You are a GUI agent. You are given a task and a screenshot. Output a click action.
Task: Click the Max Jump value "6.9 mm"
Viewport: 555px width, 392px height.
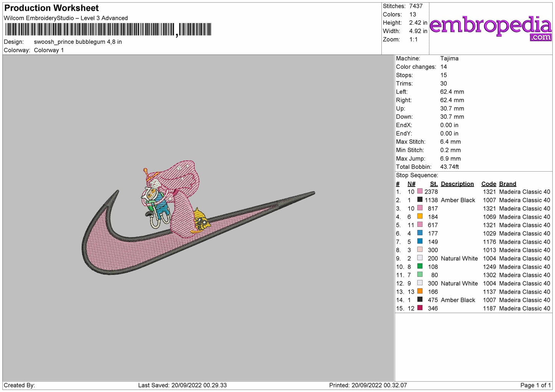[x=450, y=159]
